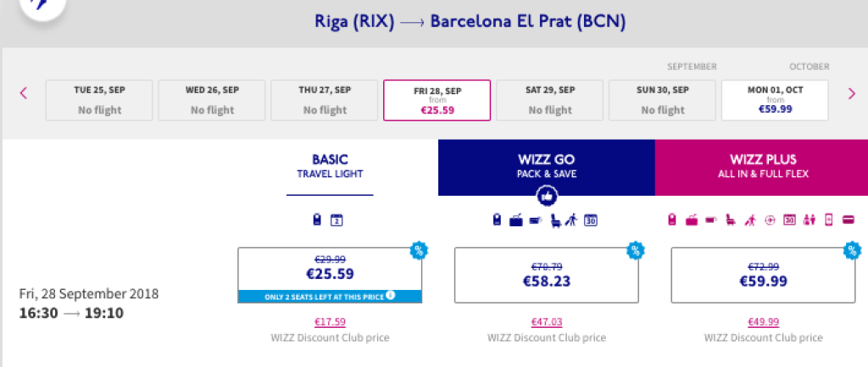The image size is (868, 367).
Task: Click the €49.99 WIZZ Discount Club price
Action: tap(763, 322)
